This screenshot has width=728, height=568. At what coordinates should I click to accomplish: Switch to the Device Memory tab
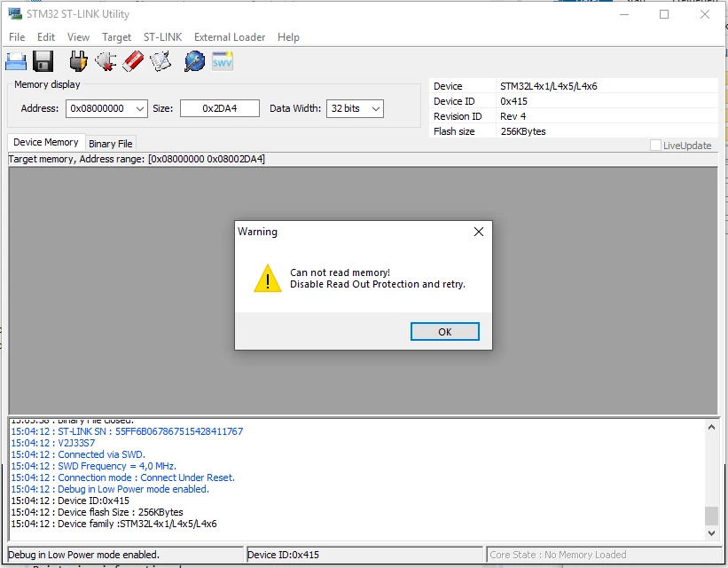pyautogui.click(x=46, y=142)
